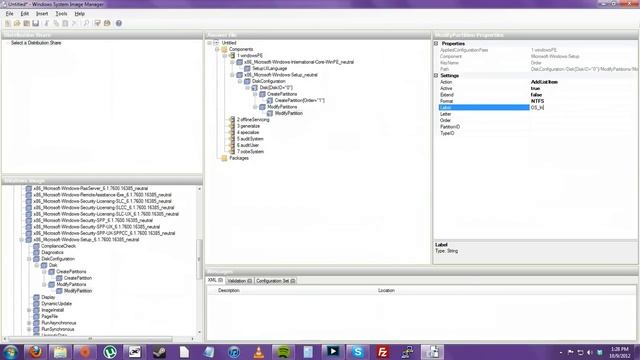Image resolution: width=640 pixels, height=360 pixels.
Task: Open Spotify from the taskbar
Action: (x=284, y=352)
